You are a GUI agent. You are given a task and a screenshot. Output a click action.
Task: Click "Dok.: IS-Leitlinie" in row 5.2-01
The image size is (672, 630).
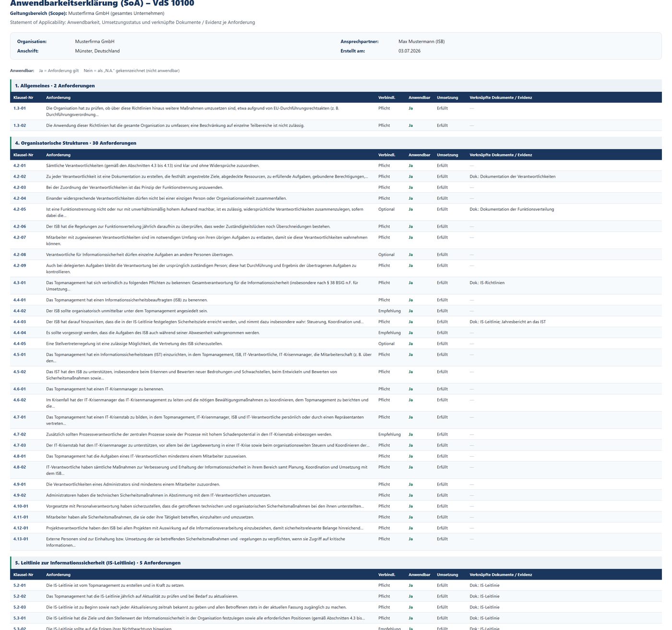pos(484,586)
